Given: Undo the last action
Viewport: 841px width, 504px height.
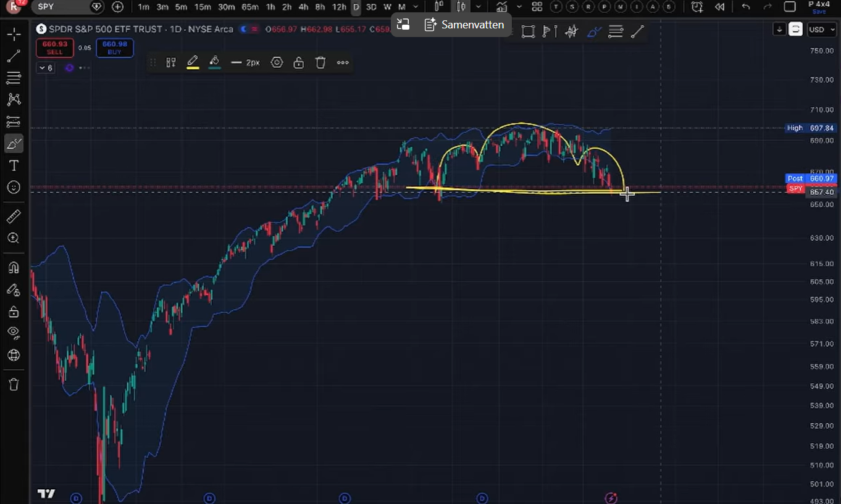Looking at the screenshot, I should [x=746, y=7].
